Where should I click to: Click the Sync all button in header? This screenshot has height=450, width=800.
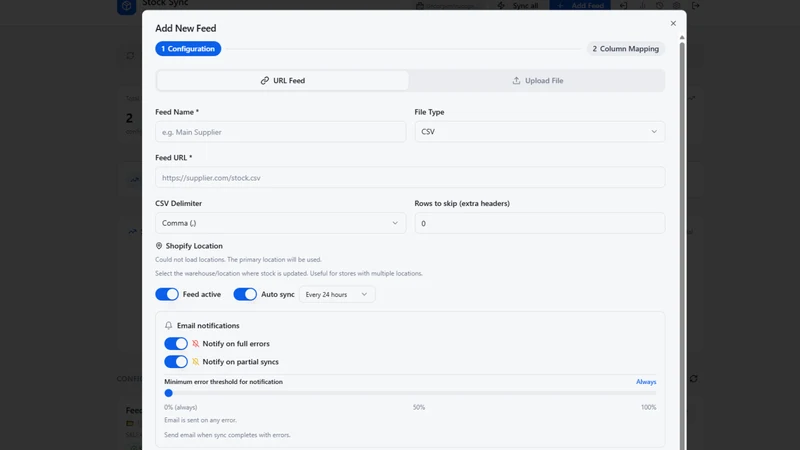click(518, 6)
